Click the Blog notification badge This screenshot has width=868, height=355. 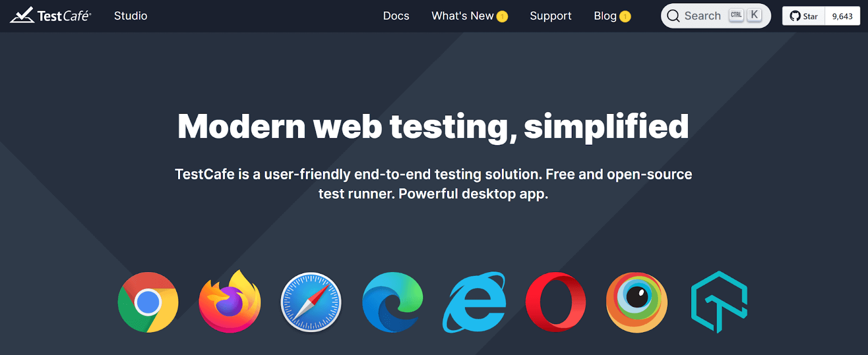point(625,17)
